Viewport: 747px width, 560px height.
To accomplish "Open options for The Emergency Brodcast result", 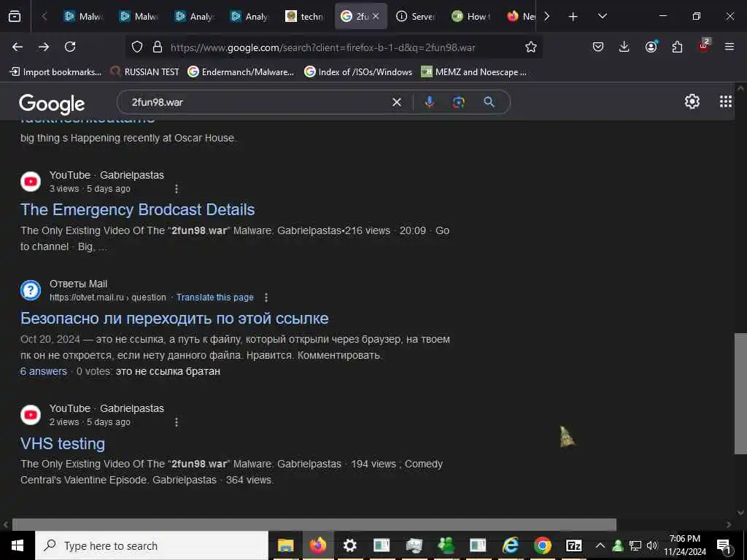I will (x=177, y=189).
